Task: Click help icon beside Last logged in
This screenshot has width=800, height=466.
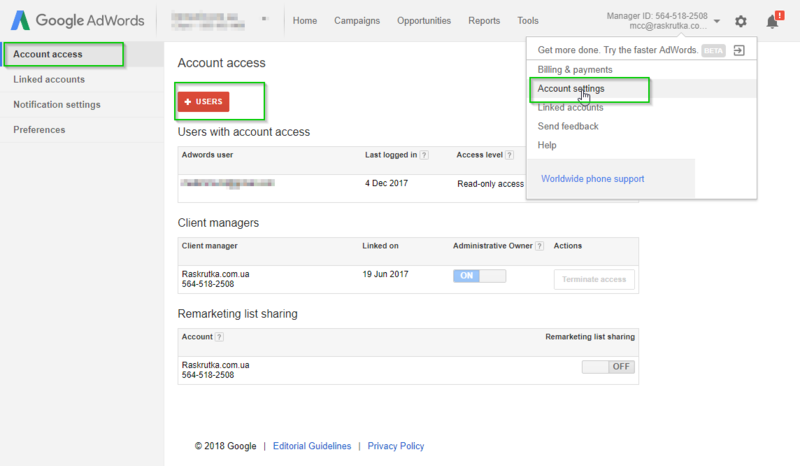Action: click(424, 155)
